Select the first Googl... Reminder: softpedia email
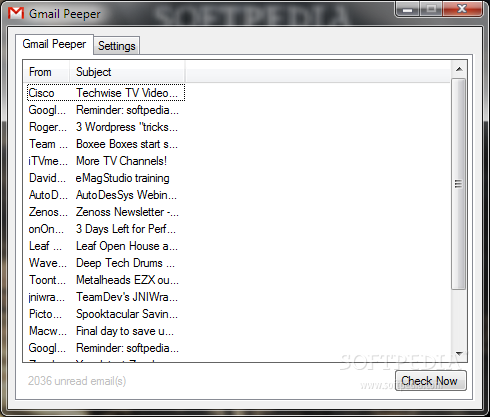This screenshot has width=490, height=417. (106, 110)
